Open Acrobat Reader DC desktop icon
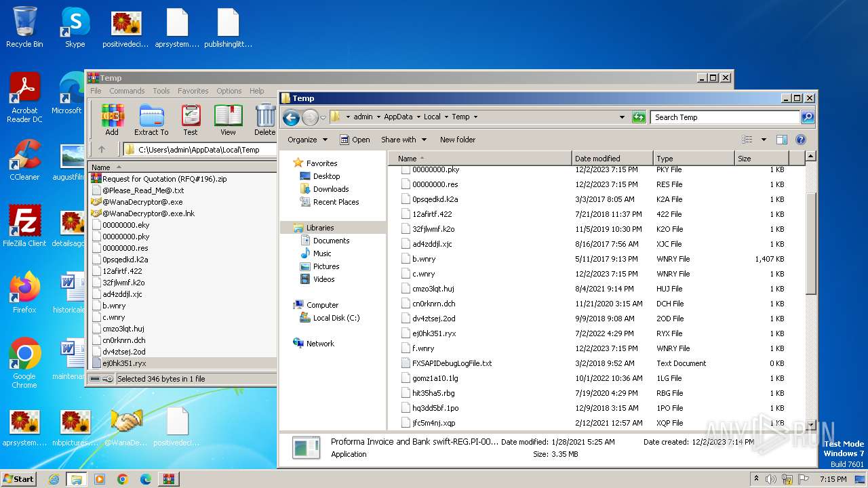Image resolution: width=868 pixels, height=488 pixels. [24, 98]
